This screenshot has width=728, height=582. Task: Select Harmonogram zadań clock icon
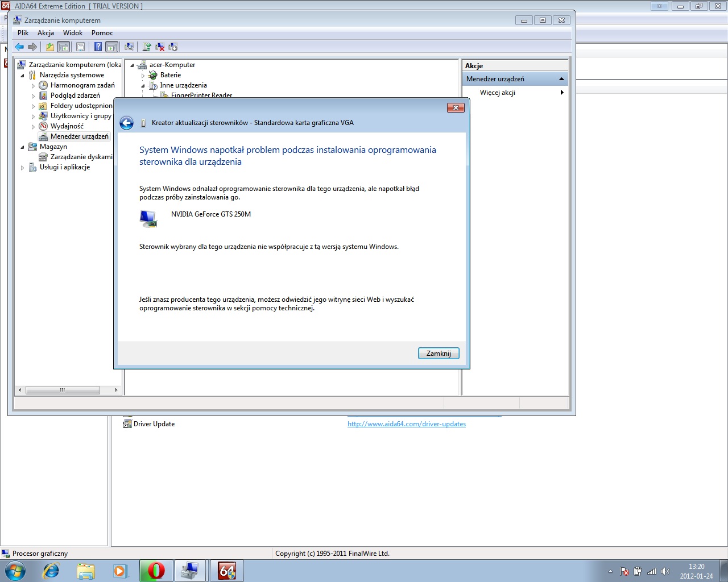tap(43, 85)
